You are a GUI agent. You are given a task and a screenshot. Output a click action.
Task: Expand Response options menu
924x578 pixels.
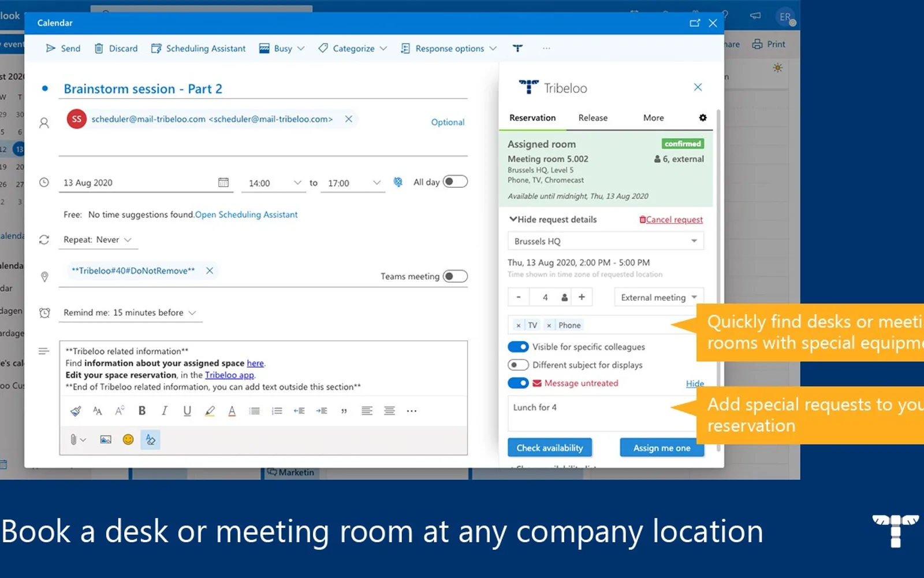tap(449, 49)
